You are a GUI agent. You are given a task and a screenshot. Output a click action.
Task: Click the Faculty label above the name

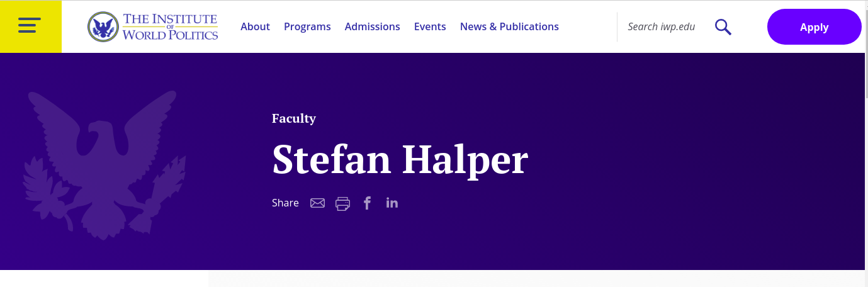coord(294,118)
